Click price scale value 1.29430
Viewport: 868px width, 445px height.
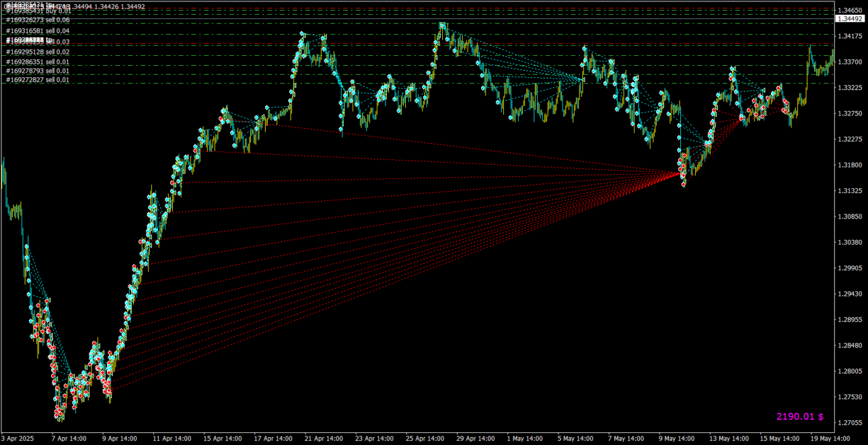(x=849, y=294)
